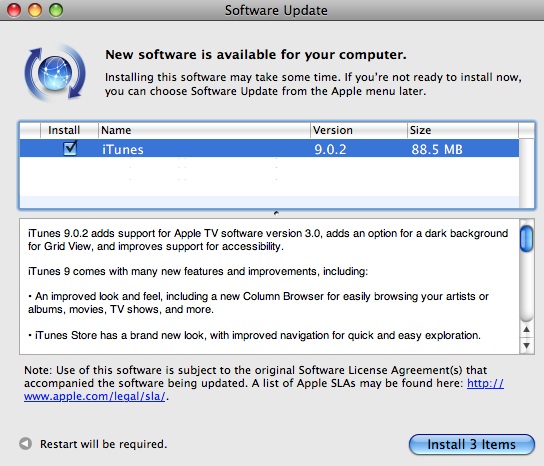Click the description scroll up arrow
The width and height of the screenshot is (544, 466).
tap(527, 330)
